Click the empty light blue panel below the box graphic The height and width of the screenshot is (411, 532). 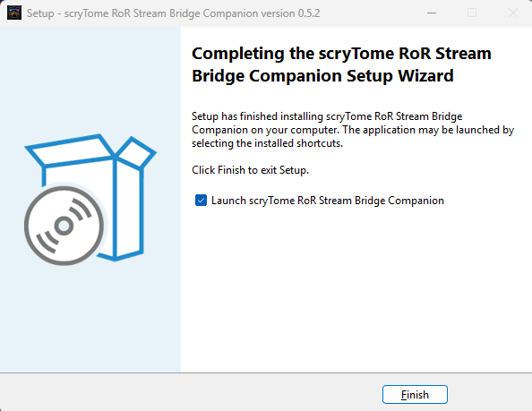tap(90, 319)
